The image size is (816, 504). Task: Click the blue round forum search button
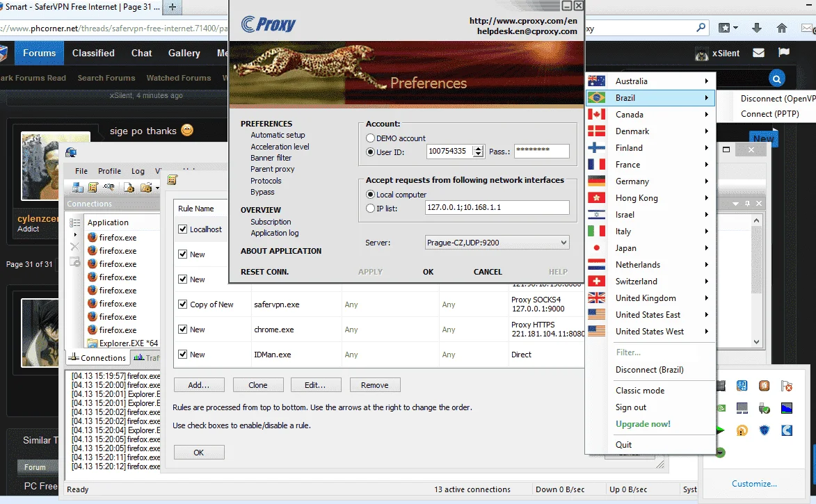(x=776, y=79)
